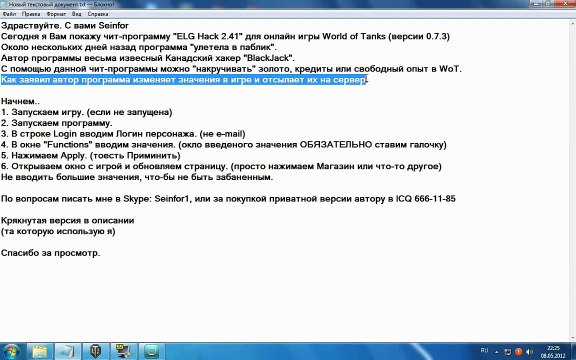Close the Notepad window
Screen dimensions: 576x360
566,3
